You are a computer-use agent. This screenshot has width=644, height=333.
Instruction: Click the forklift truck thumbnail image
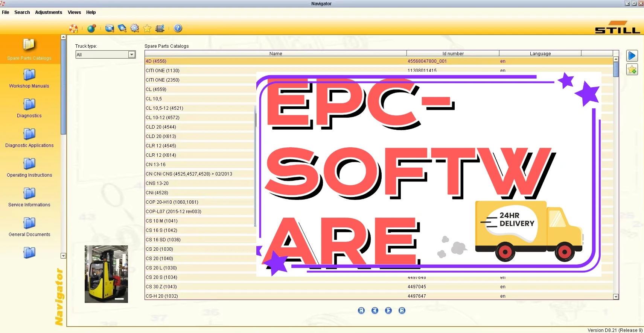pos(106,274)
